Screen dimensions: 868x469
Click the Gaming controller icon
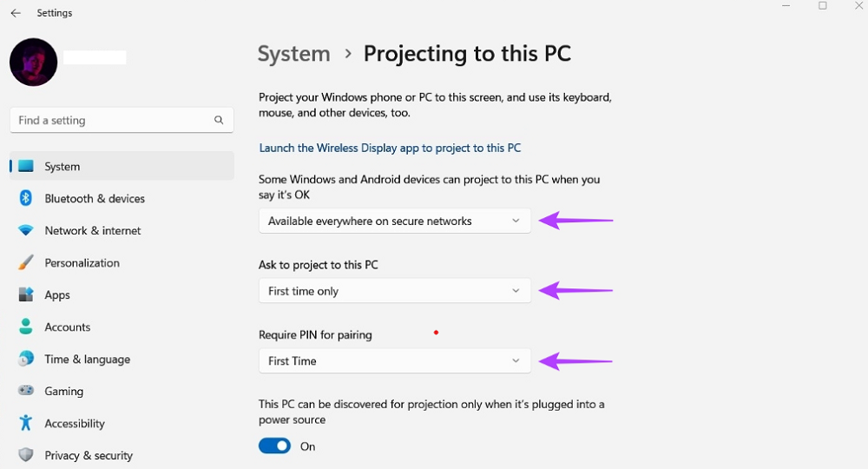point(26,391)
